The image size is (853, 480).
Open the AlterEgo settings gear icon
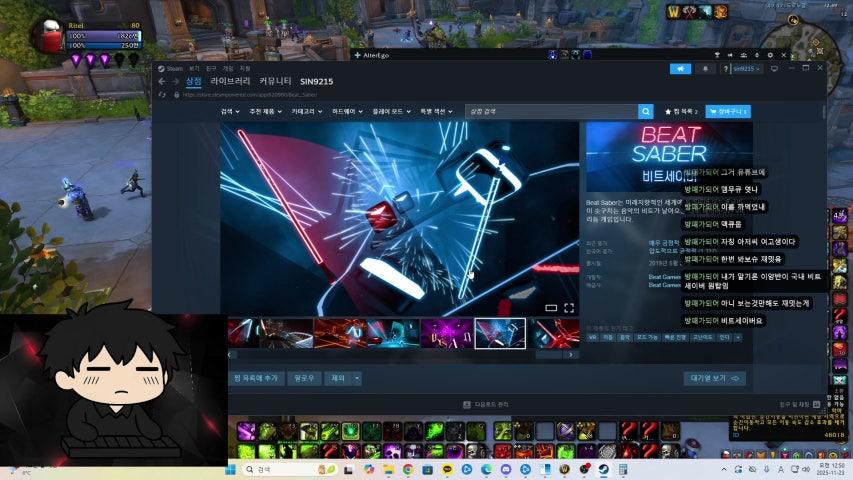(x=770, y=55)
